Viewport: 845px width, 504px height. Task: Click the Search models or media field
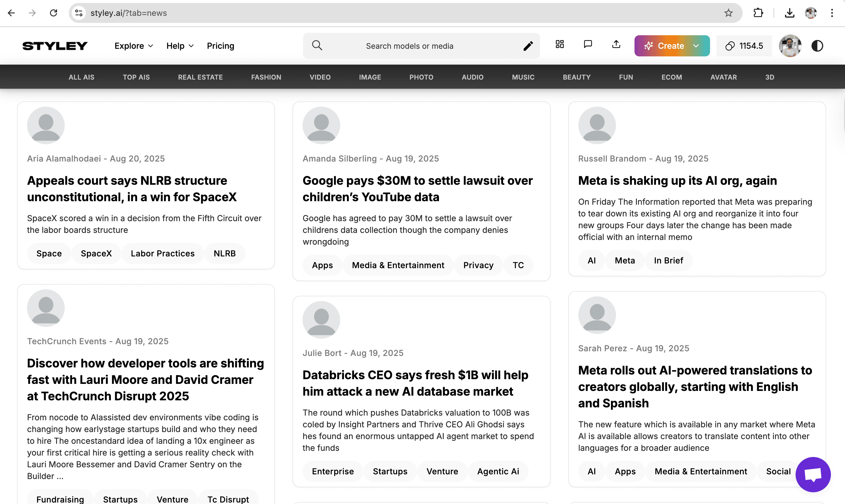pyautogui.click(x=409, y=46)
